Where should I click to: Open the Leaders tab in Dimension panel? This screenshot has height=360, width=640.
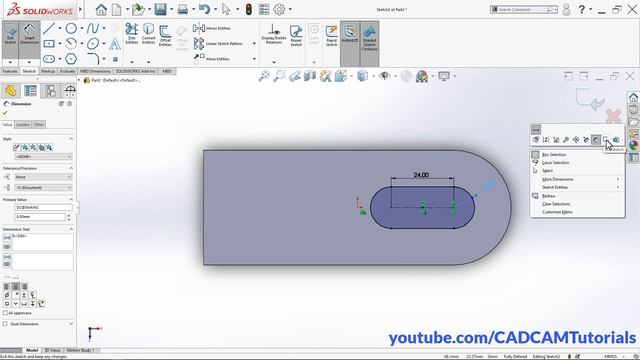coord(23,124)
